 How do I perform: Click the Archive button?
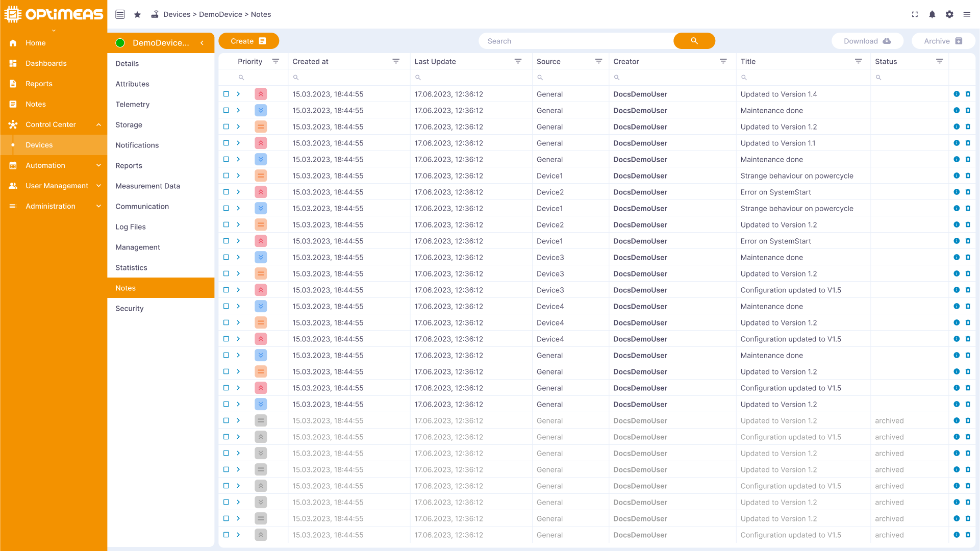943,41
